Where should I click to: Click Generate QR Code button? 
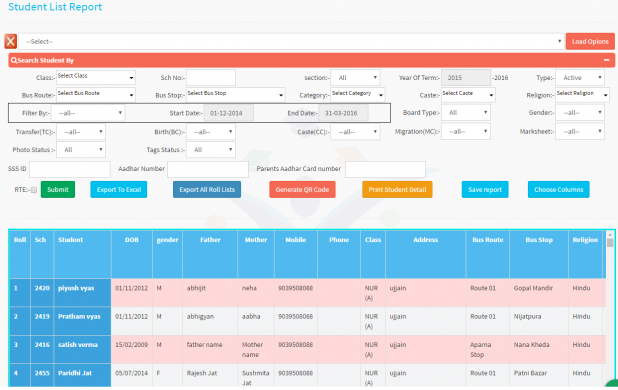coord(302,189)
